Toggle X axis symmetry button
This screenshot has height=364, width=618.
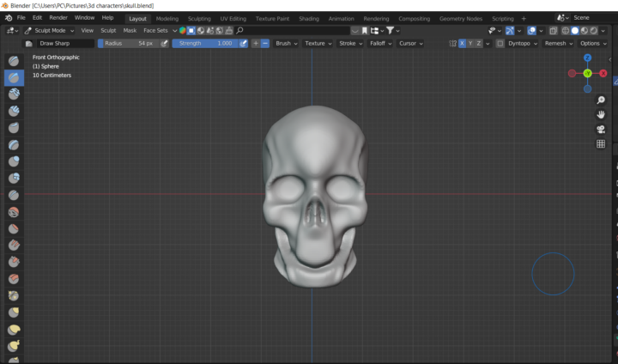463,43
